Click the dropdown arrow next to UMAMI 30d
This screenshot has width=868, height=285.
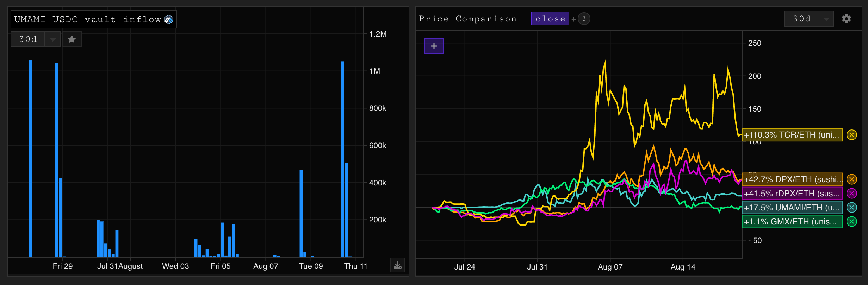52,39
